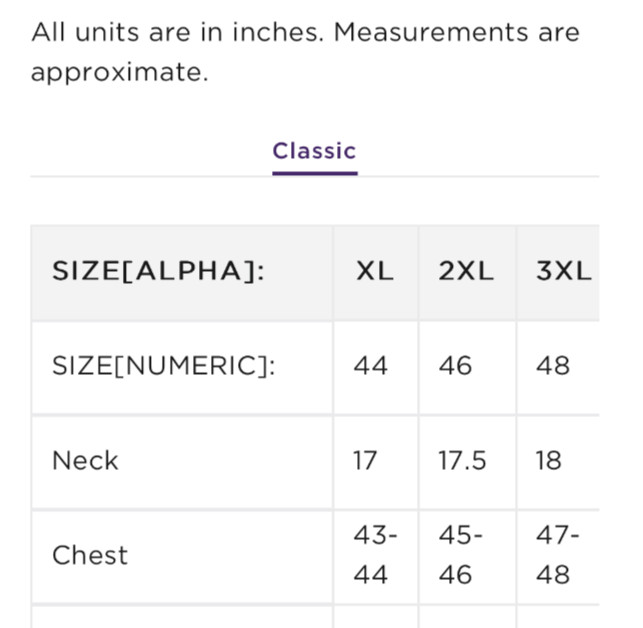Viewport: 643px width, 628px height.
Task: Select the Classic tab
Action: click(314, 151)
